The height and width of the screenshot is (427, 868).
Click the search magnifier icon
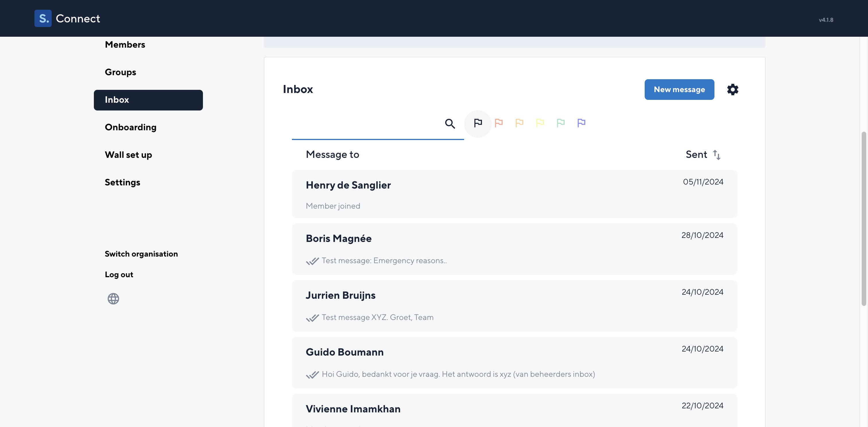pyautogui.click(x=450, y=124)
